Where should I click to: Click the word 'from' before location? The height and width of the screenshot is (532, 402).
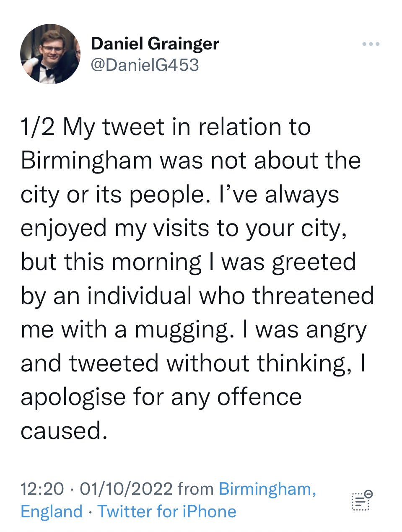(x=195, y=489)
